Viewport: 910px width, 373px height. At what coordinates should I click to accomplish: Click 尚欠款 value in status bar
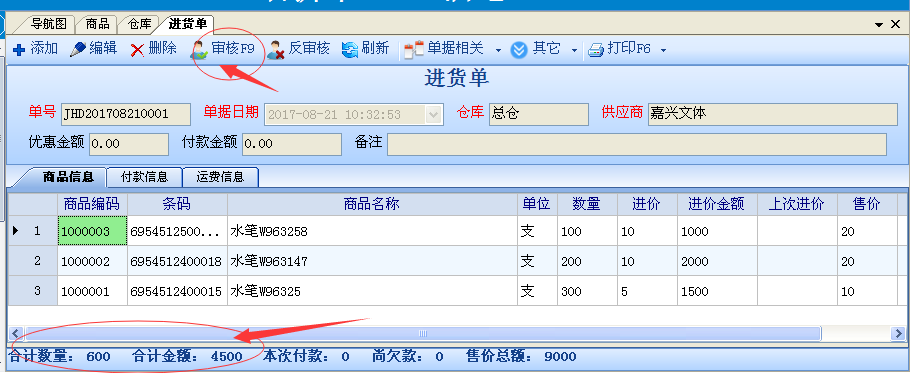click(439, 356)
